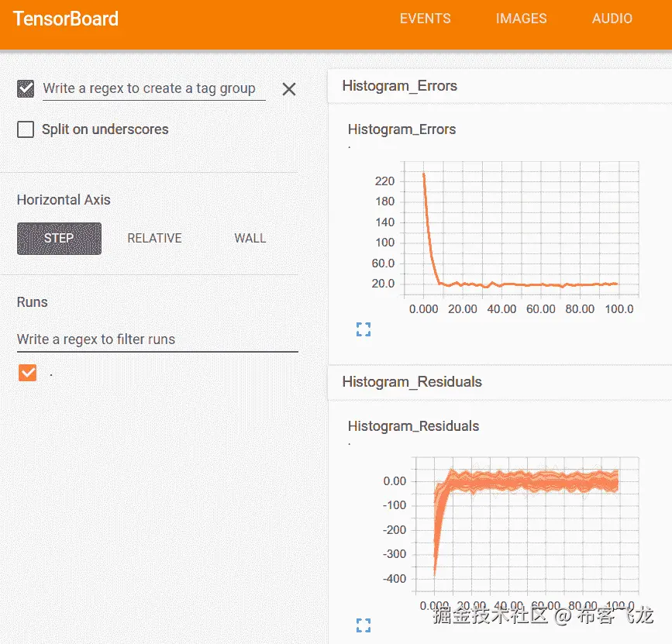Click the Horizontal Axis label
Viewport: 672px width, 644px height.
click(x=64, y=200)
